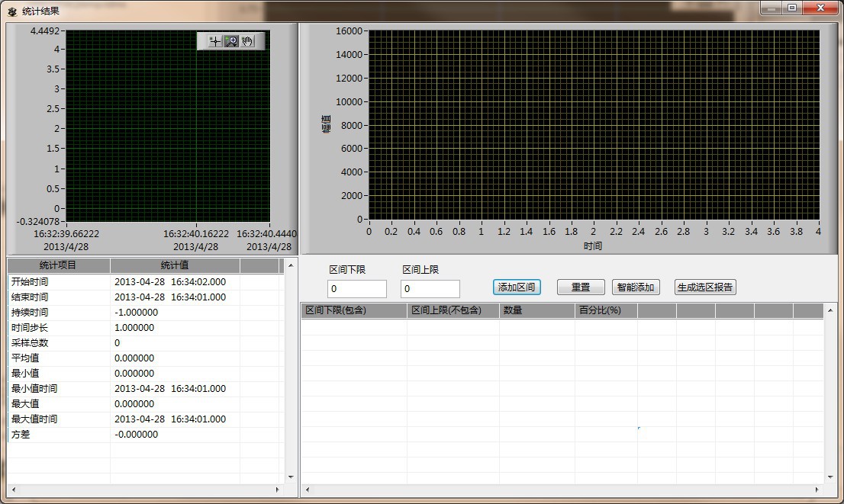Click the 幅值 y-axis title
The image size is (844, 504).
326,124
